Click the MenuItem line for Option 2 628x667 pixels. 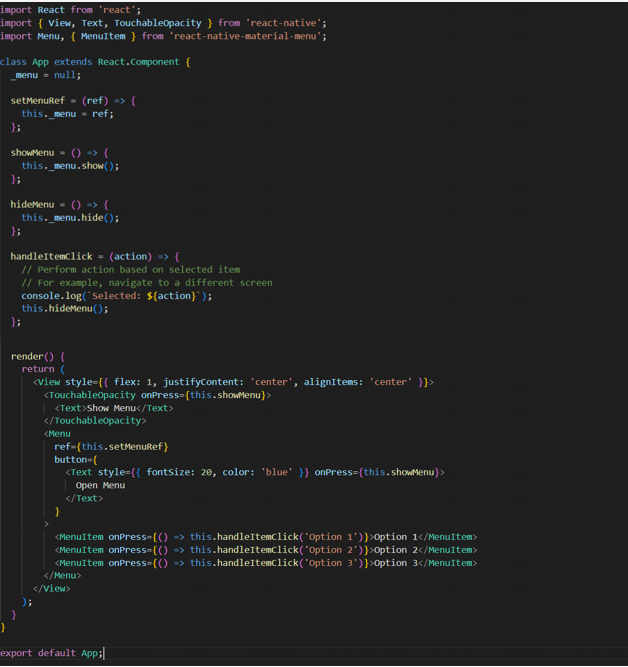(x=265, y=549)
